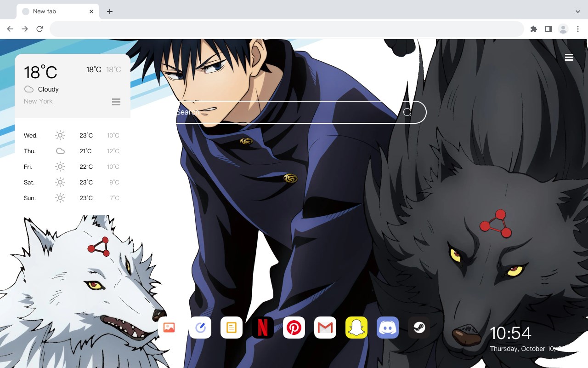This screenshot has width=588, height=368.
Task: Open the Discord shortcut
Action: pos(388,328)
